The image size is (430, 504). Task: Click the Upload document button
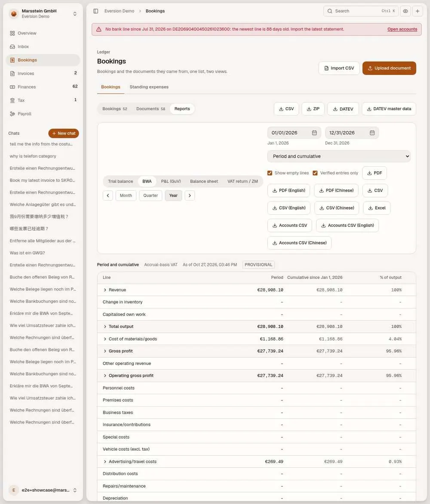(389, 68)
